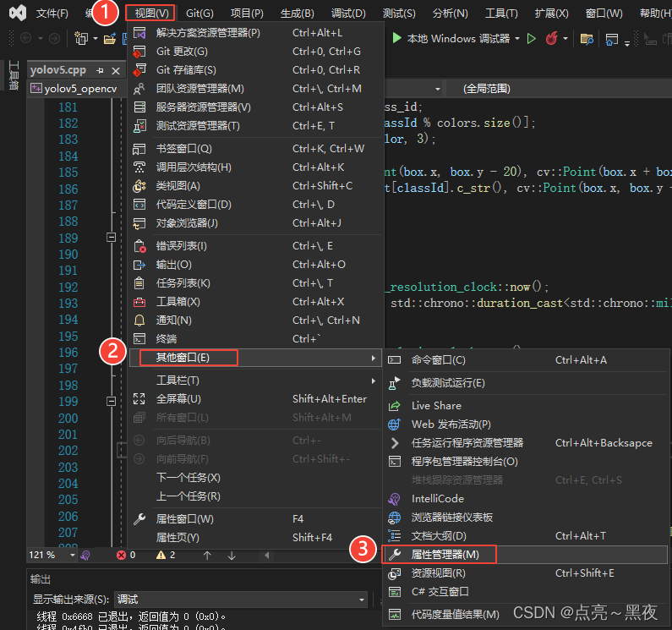Open the 生成(B) build menu
Image resolution: width=672 pixels, height=630 pixels.
pyautogui.click(x=297, y=14)
